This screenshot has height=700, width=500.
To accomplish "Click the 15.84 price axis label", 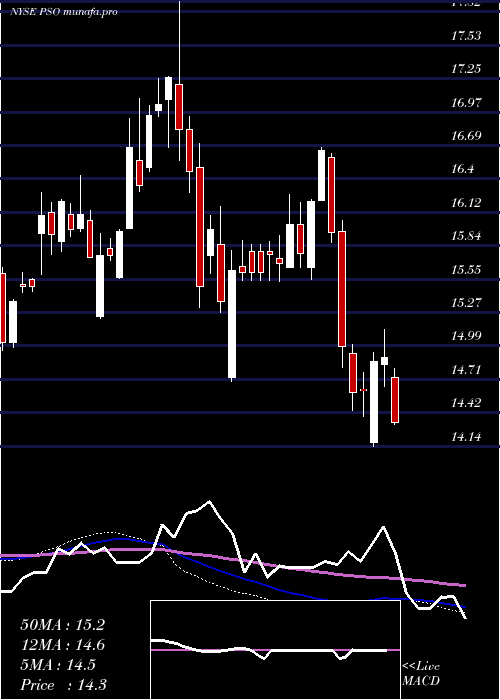I will [466, 236].
